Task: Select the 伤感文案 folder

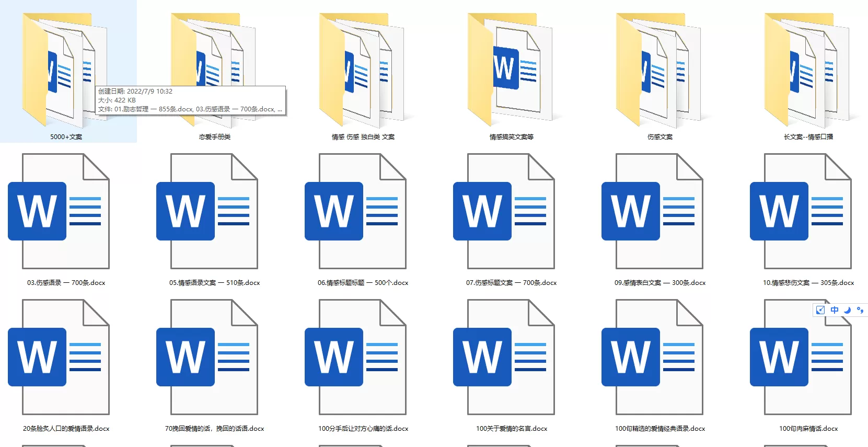Action: pos(659,71)
